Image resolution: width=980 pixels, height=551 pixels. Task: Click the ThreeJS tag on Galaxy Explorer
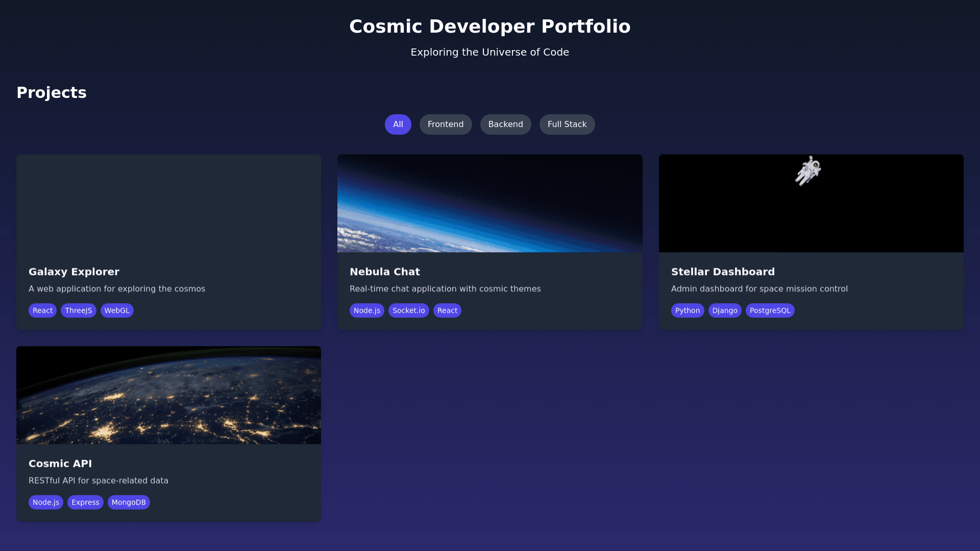click(x=78, y=311)
